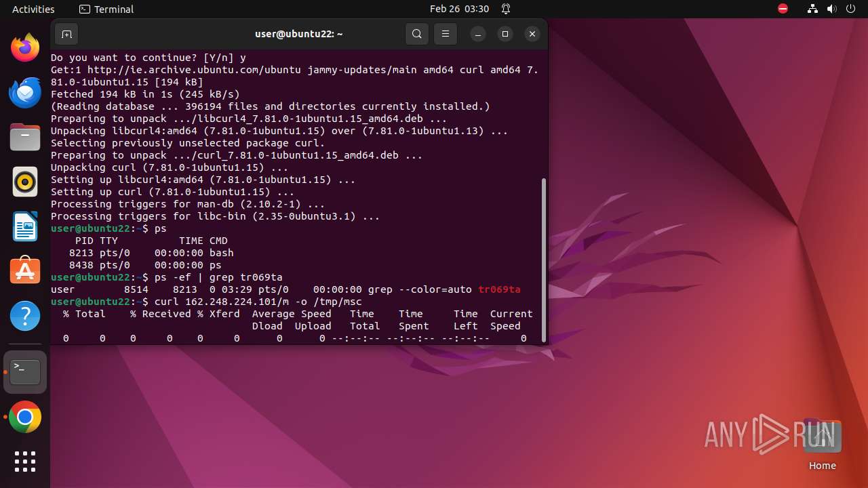Viewport: 868px width, 488px height.
Task: Click 'Processing triggers for libc-bin' line
Action: click(x=216, y=216)
